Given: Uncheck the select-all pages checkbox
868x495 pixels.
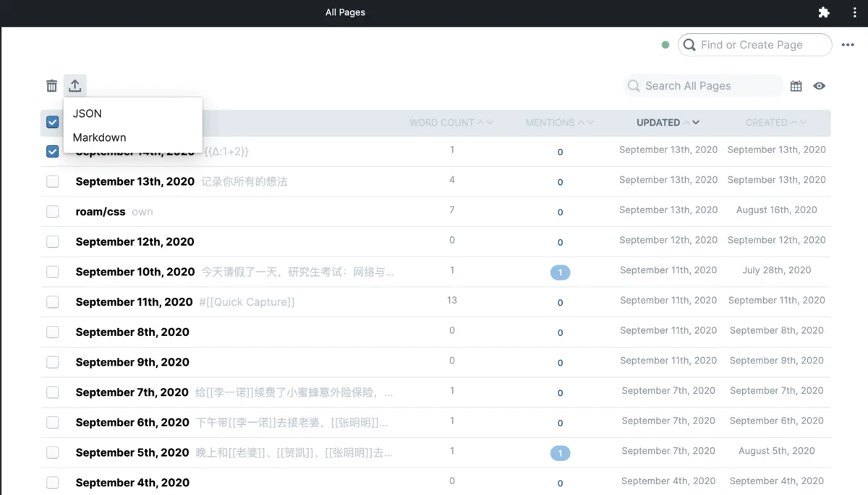Looking at the screenshot, I should tap(51, 122).
